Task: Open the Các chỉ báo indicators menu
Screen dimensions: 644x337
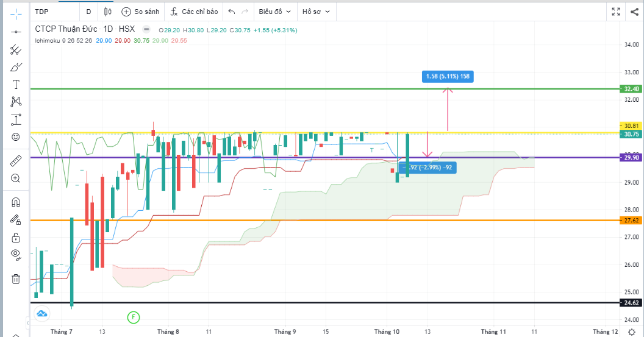Action: pyautogui.click(x=194, y=12)
